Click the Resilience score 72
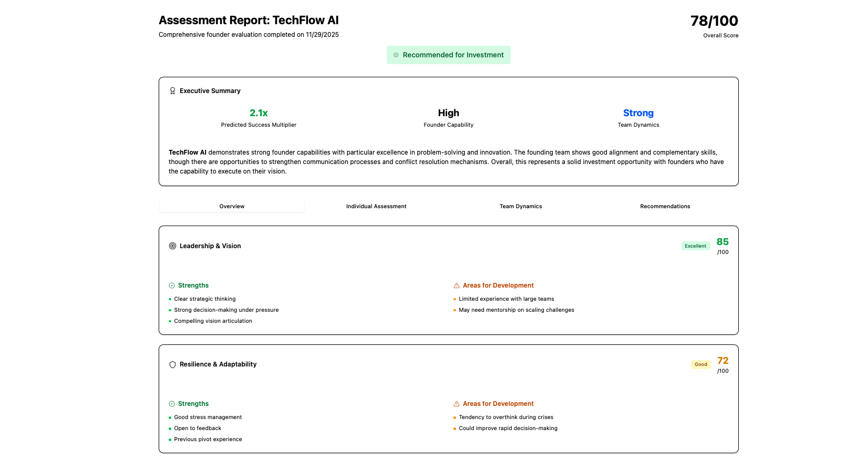The image size is (868, 459). (723, 361)
